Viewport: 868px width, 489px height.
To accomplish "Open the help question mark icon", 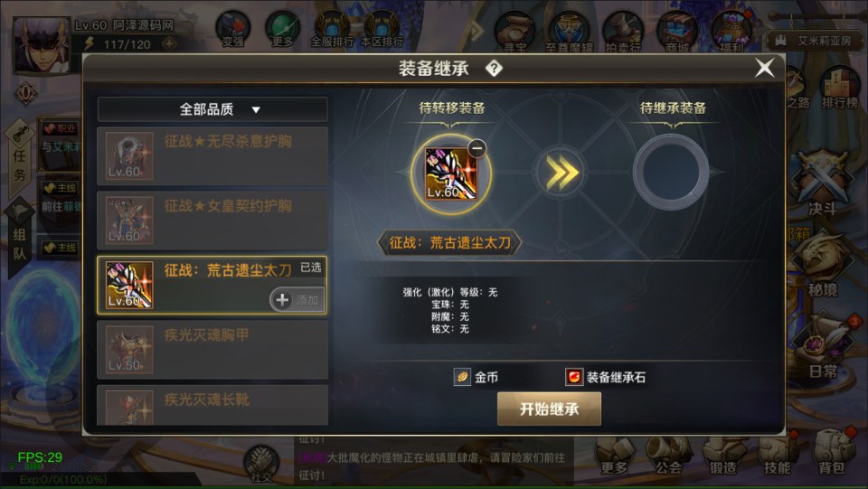I will pyautogui.click(x=494, y=69).
